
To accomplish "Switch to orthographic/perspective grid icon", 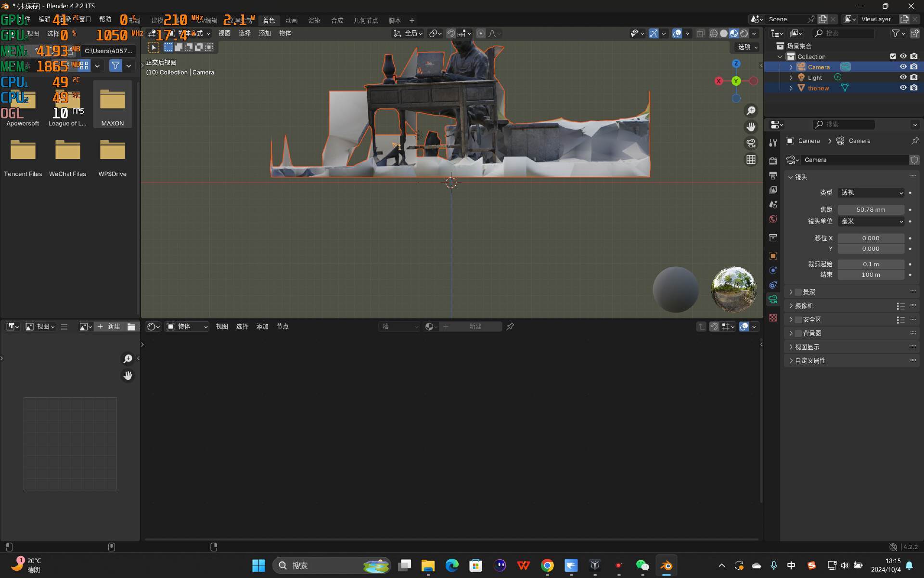I will tap(751, 159).
